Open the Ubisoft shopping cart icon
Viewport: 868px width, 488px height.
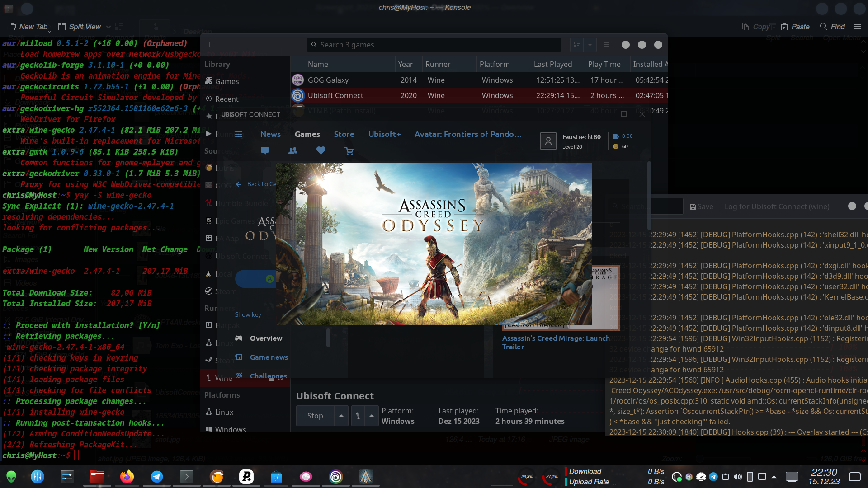[349, 151]
